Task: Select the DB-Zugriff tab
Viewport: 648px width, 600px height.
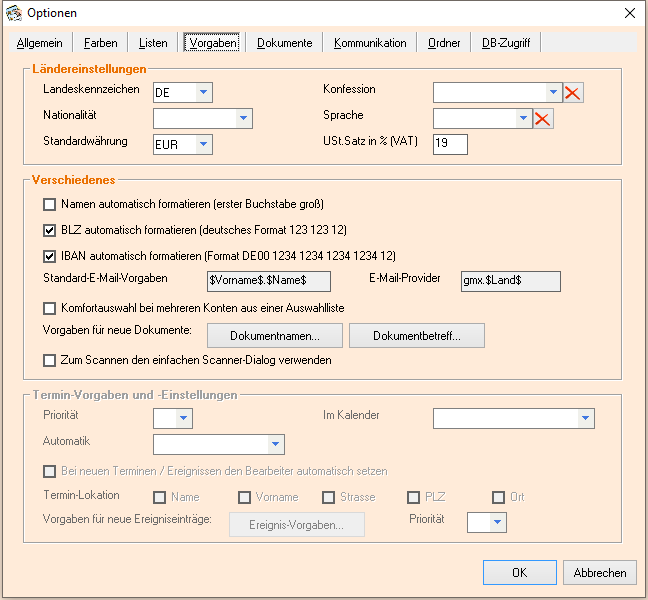Action: (506, 43)
